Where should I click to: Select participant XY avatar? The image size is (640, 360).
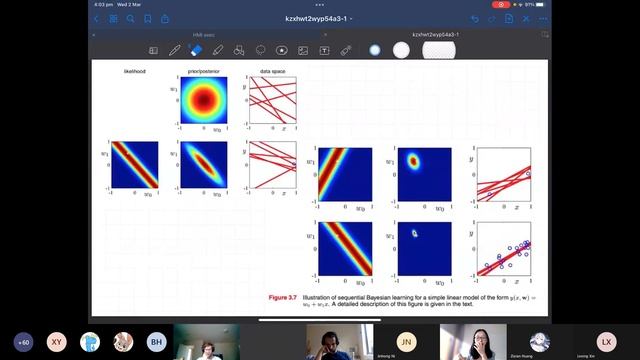pos(56,342)
